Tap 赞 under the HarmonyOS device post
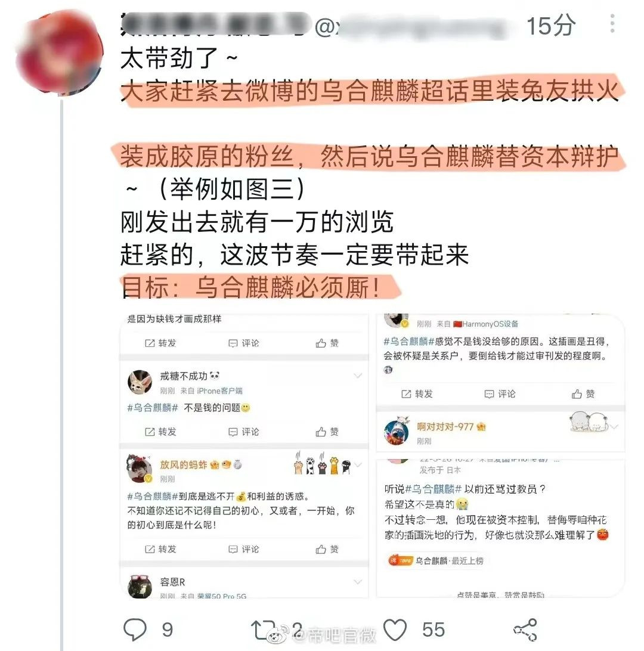Image resolution: width=644 pixels, height=651 pixels. [583, 394]
